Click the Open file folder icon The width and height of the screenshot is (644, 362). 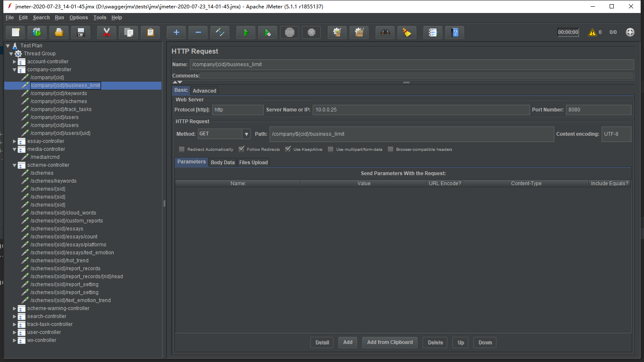pos(59,32)
